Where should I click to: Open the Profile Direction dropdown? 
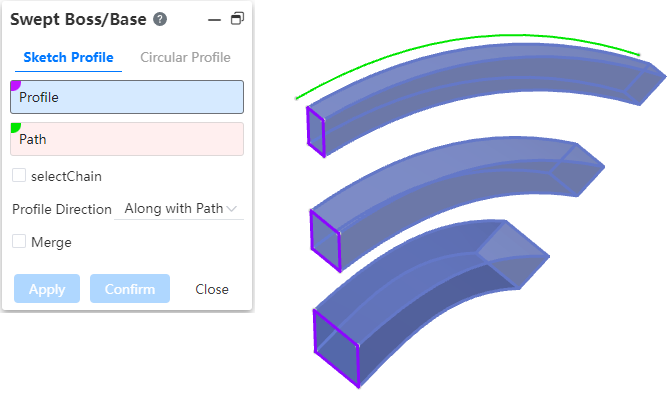[x=179, y=208]
